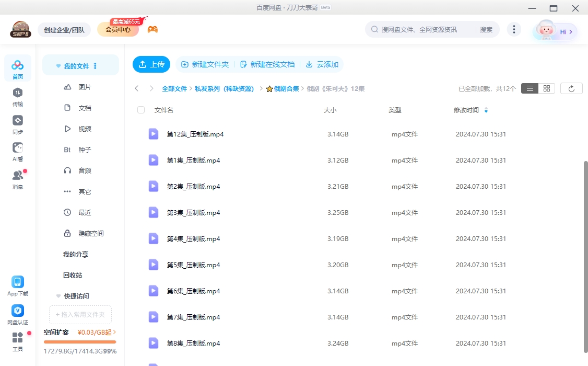
Task: Switch to list view layout
Action: pyautogui.click(x=530, y=88)
